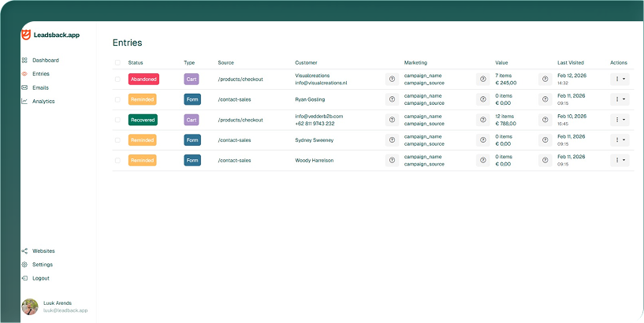The height and width of the screenshot is (323, 644).
Task: Open the Settings gear icon
Action: [x=24, y=265]
